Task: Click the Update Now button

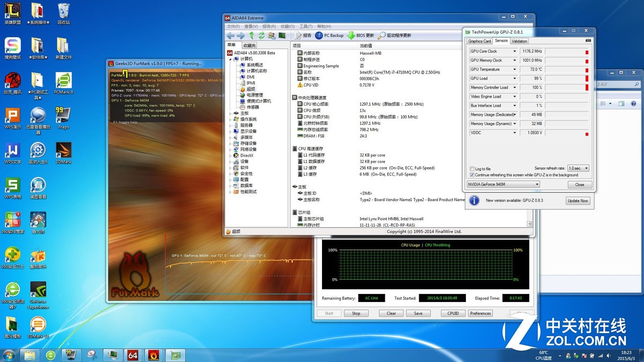Action: [577, 201]
